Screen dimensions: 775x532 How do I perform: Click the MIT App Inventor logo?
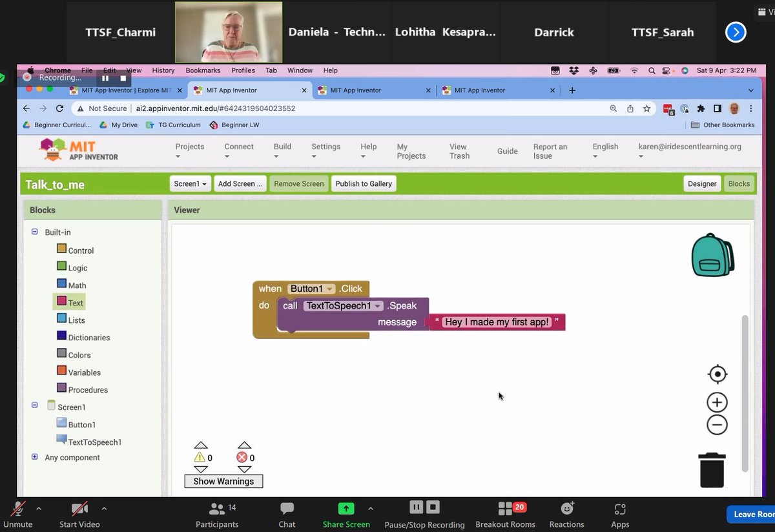[x=79, y=150]
